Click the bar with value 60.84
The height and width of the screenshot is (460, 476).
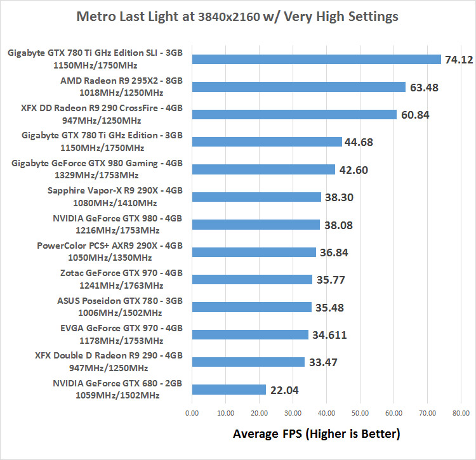[294, 115]
